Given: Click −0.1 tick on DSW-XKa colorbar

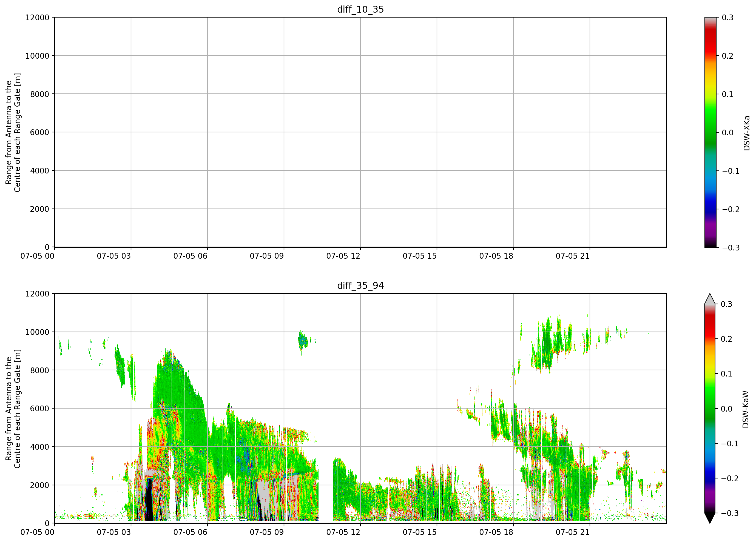Looking at the screenshot, I should click(731, 171).
